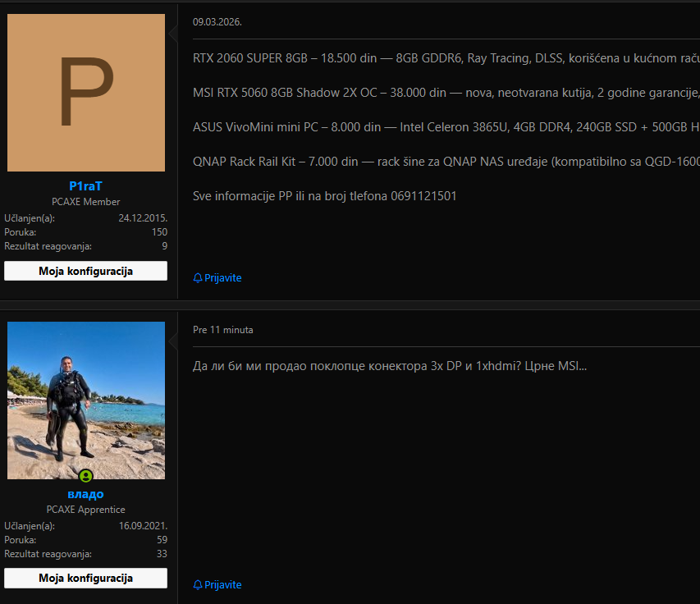This screenshot has width=700, height=604.
Task: Open the Pre 11 minuta timestamp link
Action: (x=222, y=330)
